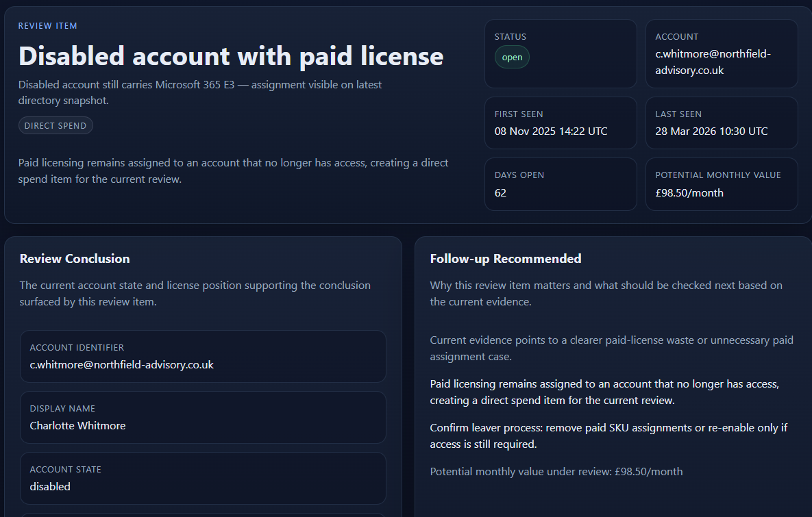Click the DISPLAY NAME label

[62, 408]
